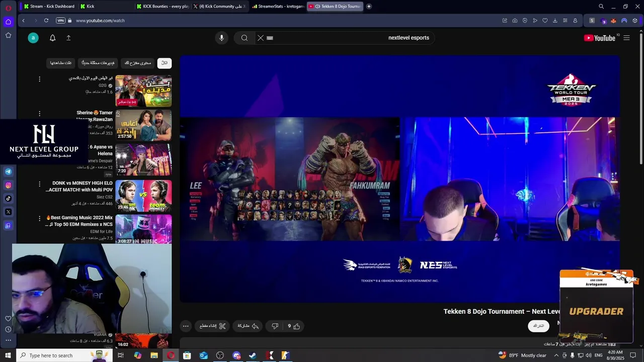The width and height of the screenshot is (644, 362).
Task: Select the Tekken 8 Dojo Tournament tab
Action: tap(334, 7)
